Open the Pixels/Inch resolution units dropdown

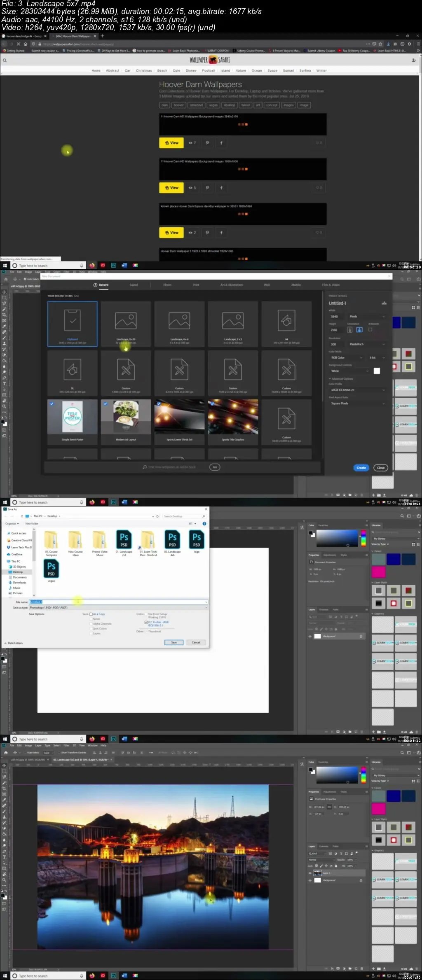(x=367, y=344)
